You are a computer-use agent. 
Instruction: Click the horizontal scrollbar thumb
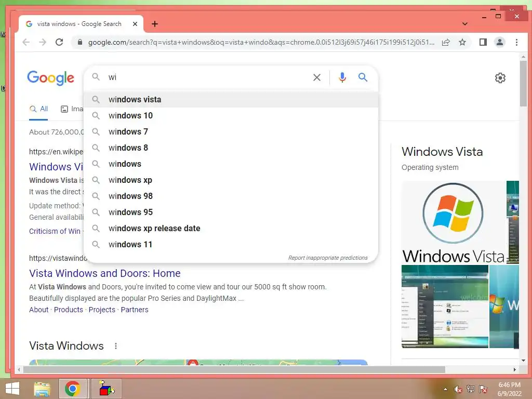tap(234, 369)
